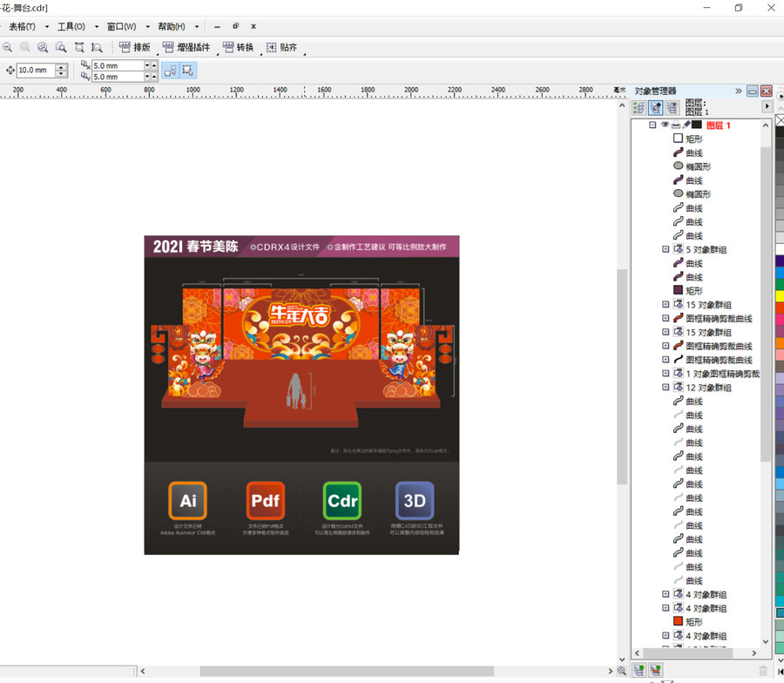Expand the 1 对象图框精确剪裁 node

pos(666,373)
